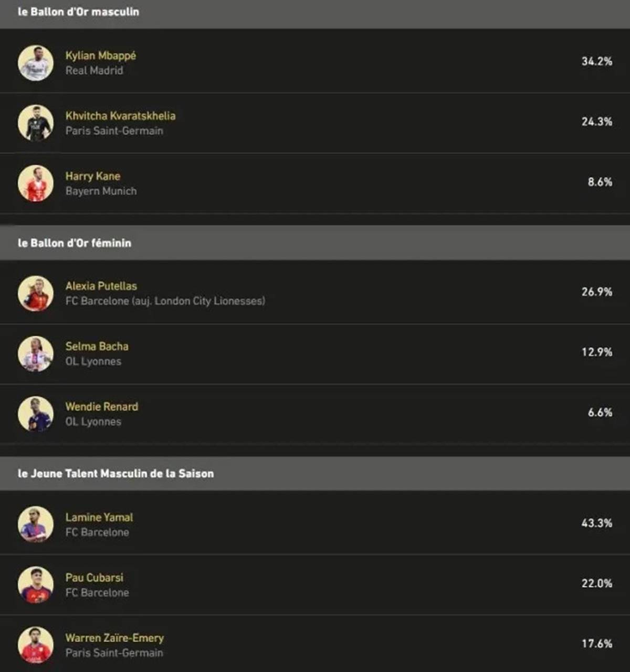
Task: Open Selma Bacha's profile picture
Action: [36, 354]
